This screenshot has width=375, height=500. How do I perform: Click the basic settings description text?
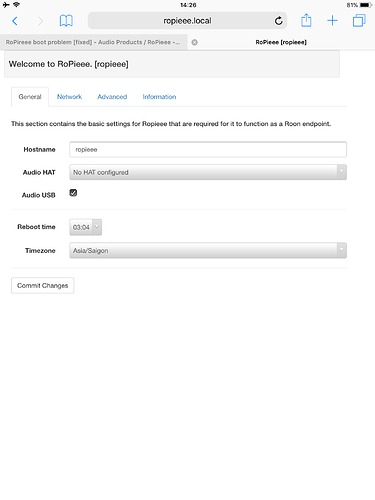click(171, 124)
